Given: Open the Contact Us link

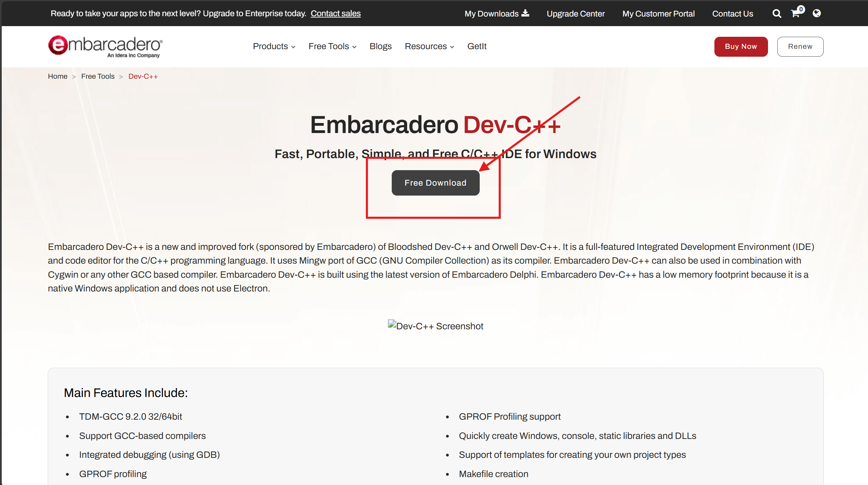Looking at the screenshot, I should [732, 14].
